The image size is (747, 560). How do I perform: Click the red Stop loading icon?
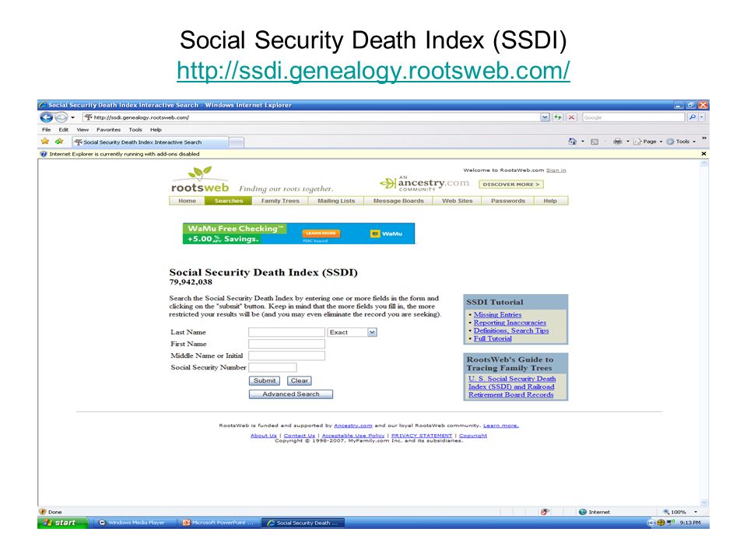572,117
